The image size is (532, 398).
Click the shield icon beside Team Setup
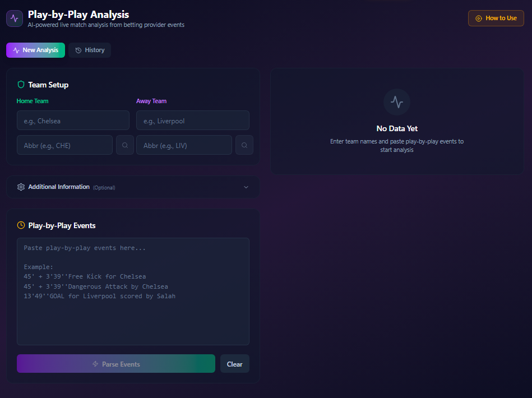[21, 85]
